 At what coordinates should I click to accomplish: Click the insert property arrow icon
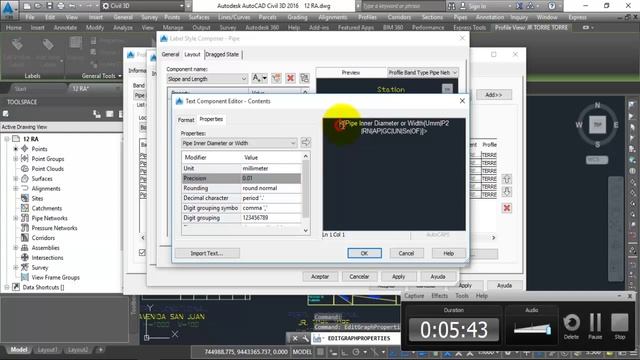305,142
